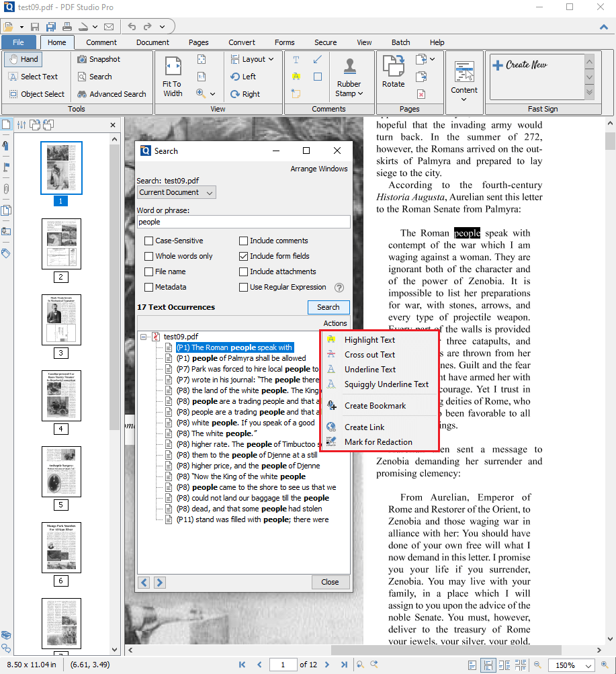The image size is (616, 674).
Task: Choose Highlight Text from context menu
Action: 369,340
